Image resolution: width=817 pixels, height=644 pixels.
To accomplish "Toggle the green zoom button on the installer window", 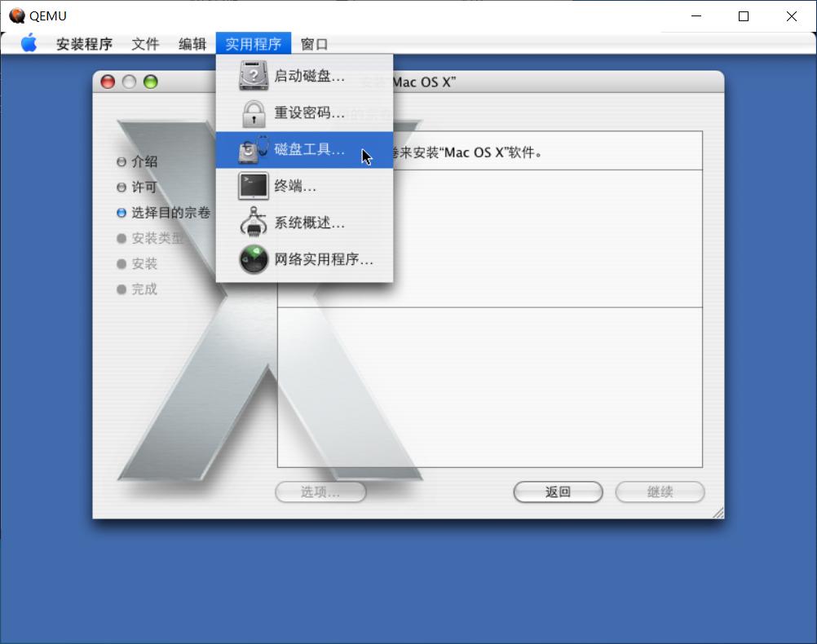I will (x=149, y=82).
